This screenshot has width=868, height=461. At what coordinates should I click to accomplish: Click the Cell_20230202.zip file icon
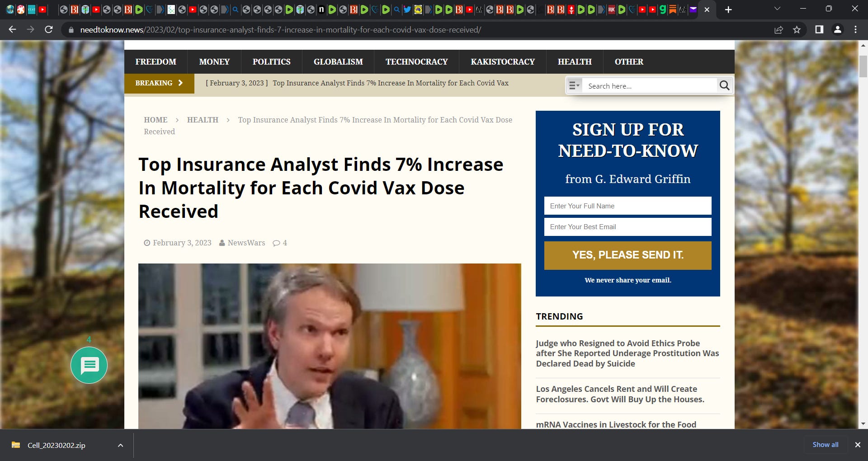pos(16,445)
